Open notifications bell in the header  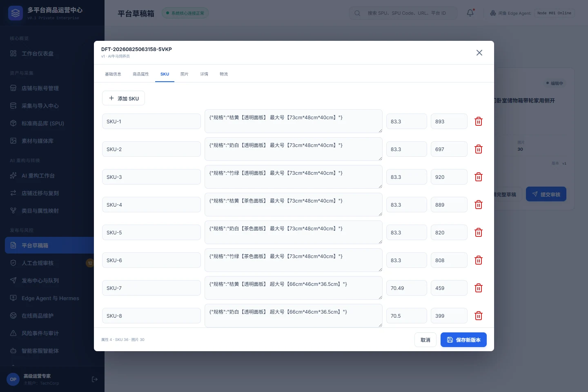pyautogui.click(x=470, y=13)
